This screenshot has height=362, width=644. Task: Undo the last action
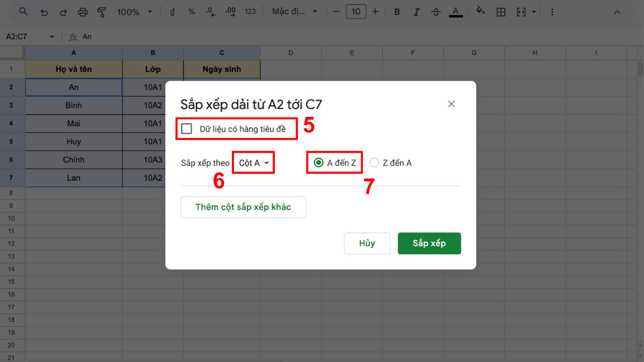pos(44,12)
